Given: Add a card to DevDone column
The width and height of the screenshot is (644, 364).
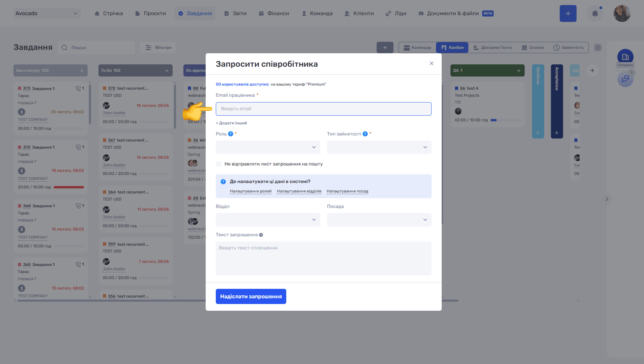Looking at the screenshot, I should point(538,133).
